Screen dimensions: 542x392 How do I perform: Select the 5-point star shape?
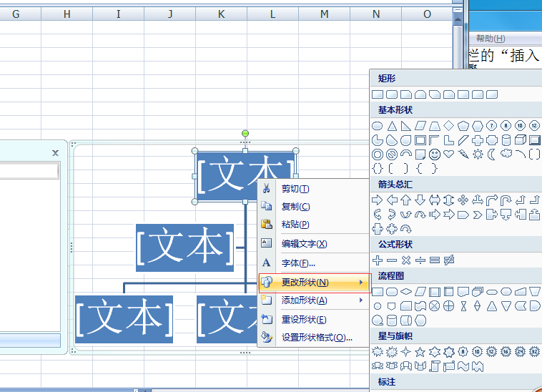tap(420, 352)
